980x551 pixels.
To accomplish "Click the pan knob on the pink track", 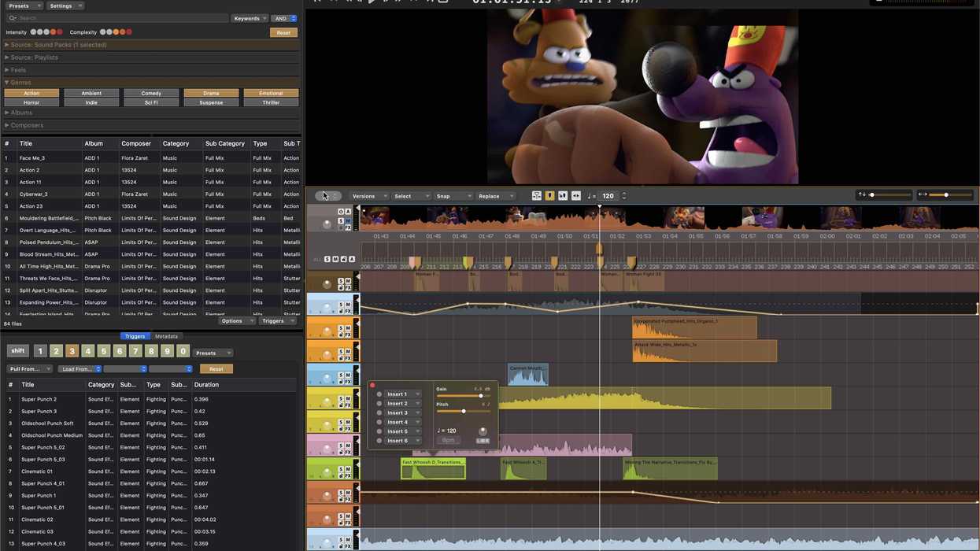I will pos(327,449).
